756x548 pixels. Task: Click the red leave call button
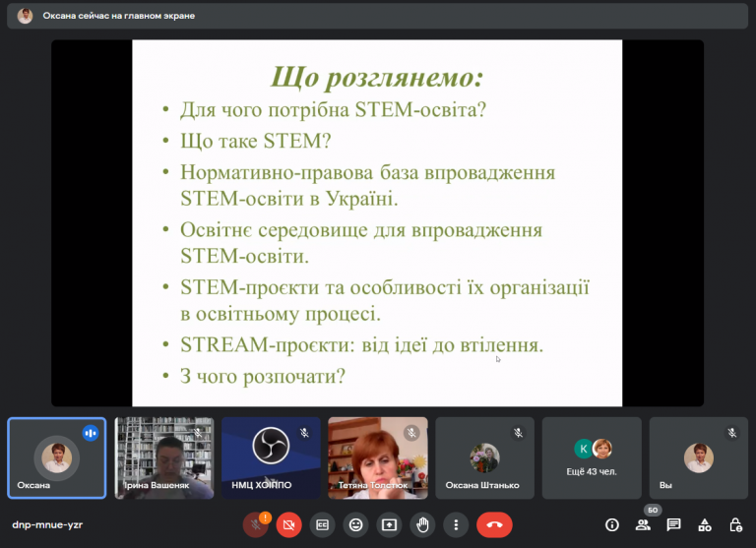[494, 524]
